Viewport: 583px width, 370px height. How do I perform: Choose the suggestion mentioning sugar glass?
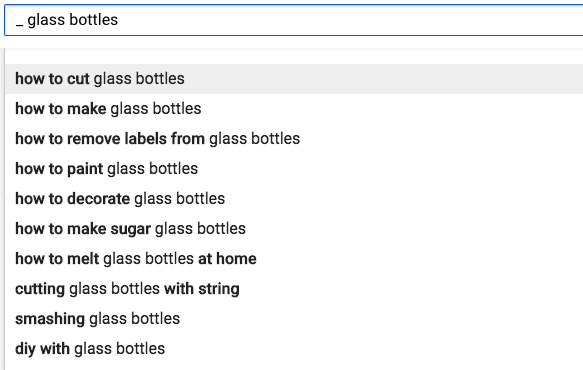pos(294,229)
